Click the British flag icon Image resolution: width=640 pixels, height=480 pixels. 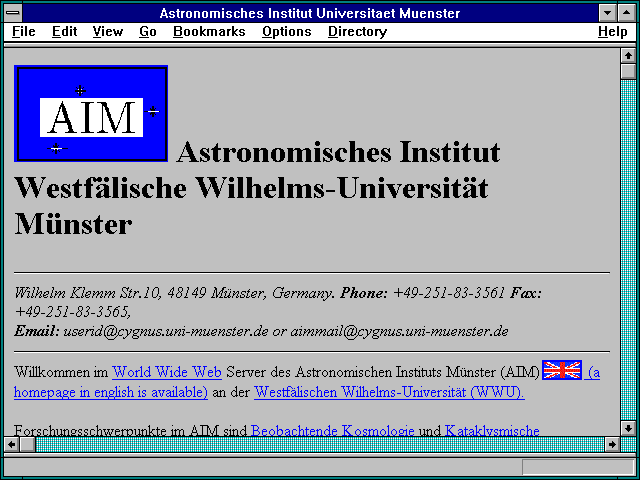[562, 370]
